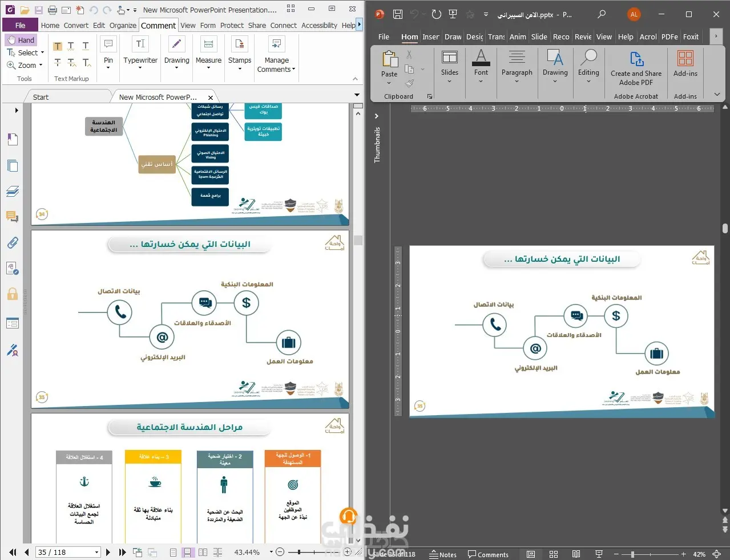Open the Insert tab in PowerPoint
Image resolution: width=730 pixels, height=560 pixels.
[x=431, y=36]
